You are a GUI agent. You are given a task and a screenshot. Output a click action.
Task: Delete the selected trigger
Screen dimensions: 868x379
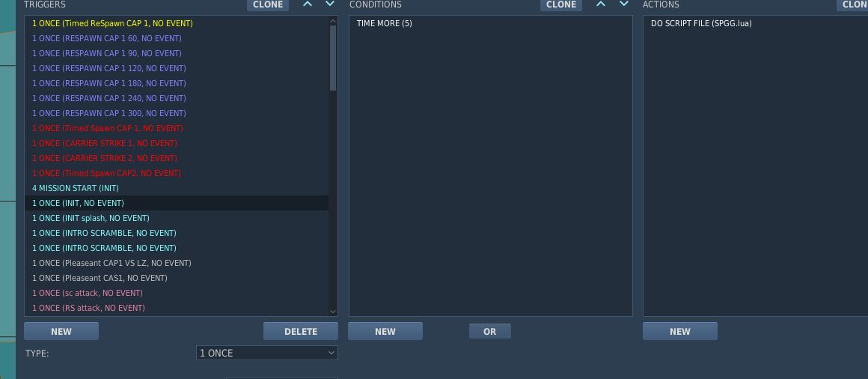(x=301, y=331)
